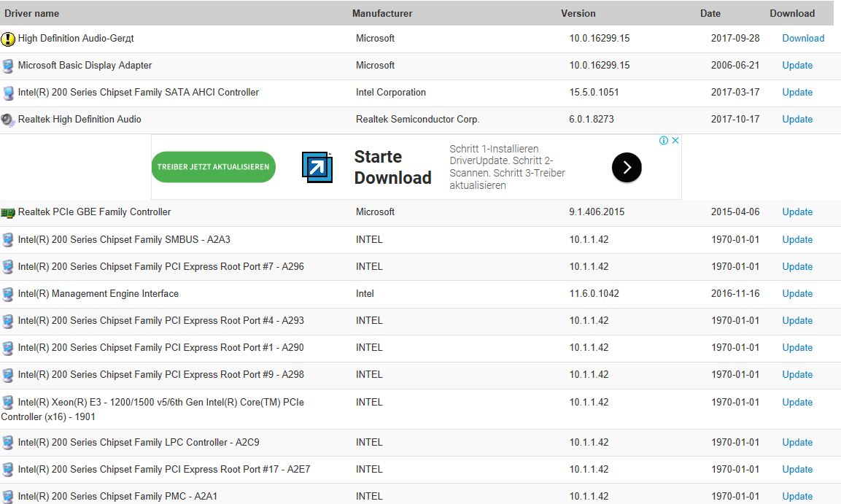The image size is (841, 504).
Task: Update the PMC - A2A1 driver
Action: coord(797,496)
